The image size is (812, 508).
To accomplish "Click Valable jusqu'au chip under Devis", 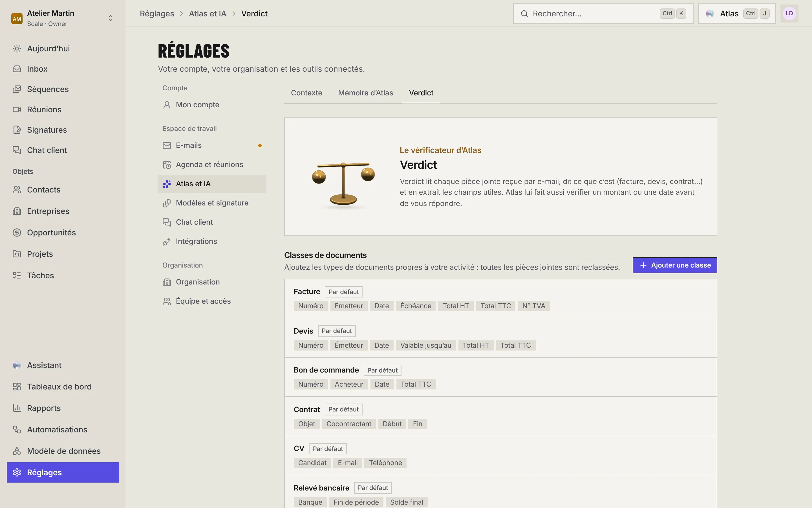I will [x=425, y=345].
